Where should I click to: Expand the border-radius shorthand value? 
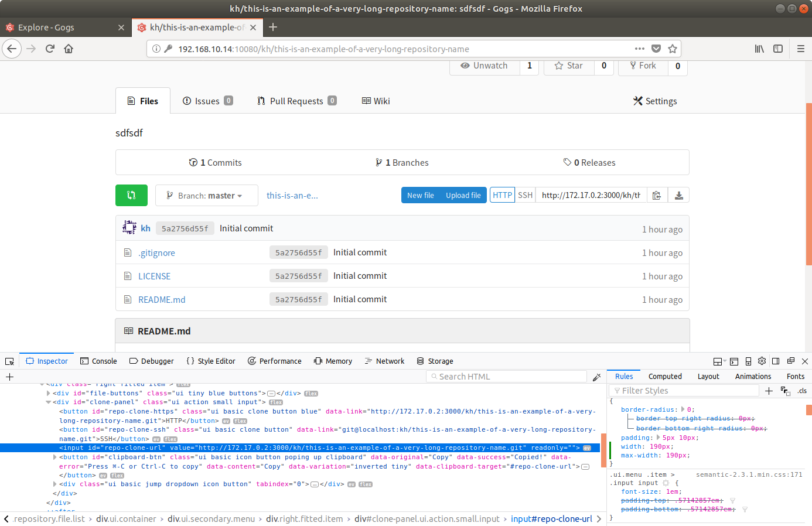[682, 410]
